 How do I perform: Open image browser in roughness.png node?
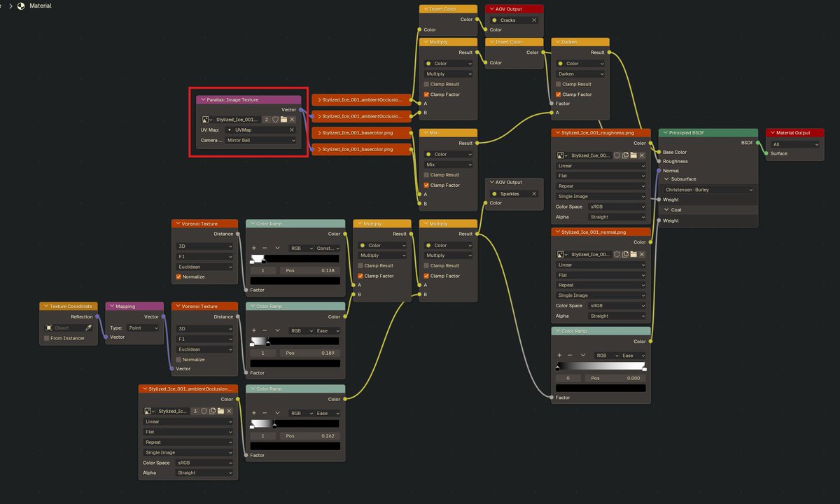point(561,155)
